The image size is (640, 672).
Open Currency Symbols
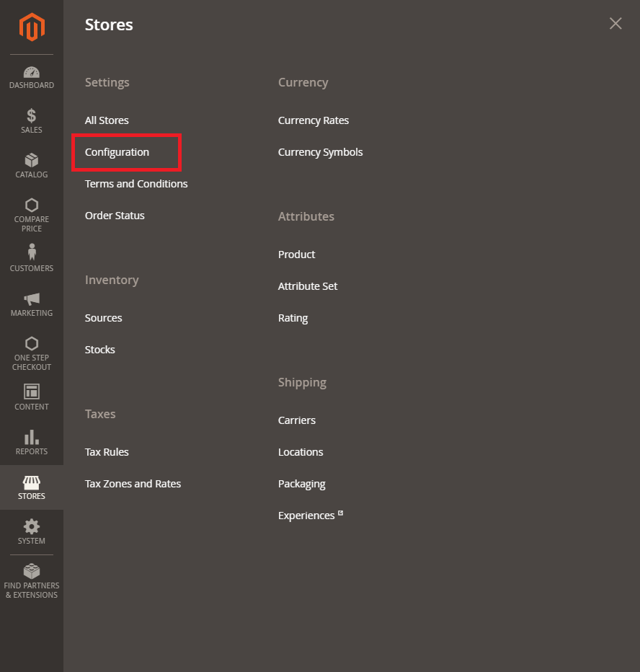click(x=321, y=152)
